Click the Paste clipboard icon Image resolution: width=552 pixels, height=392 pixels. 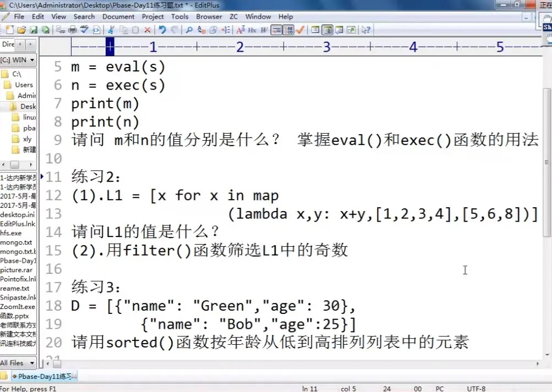click(135, 30)
